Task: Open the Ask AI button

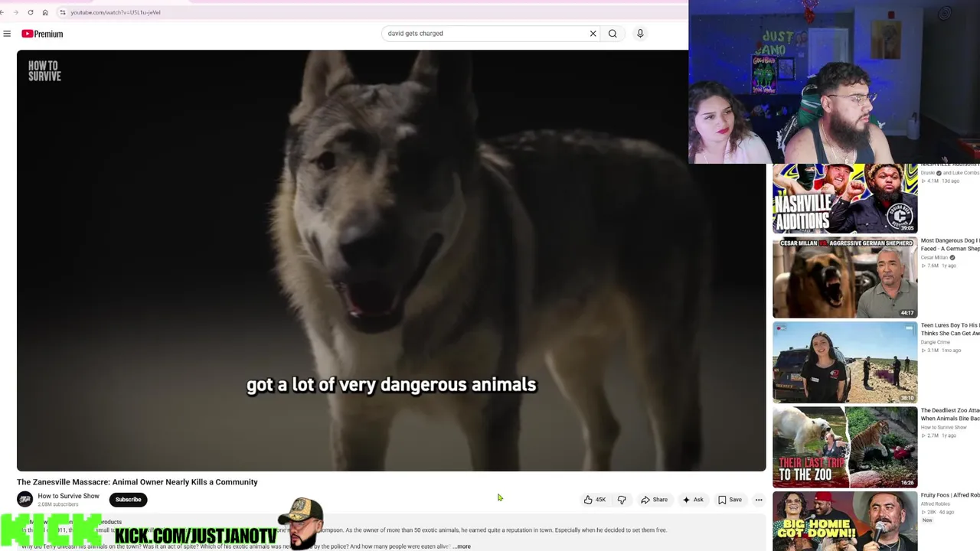Action: [693, 500]
